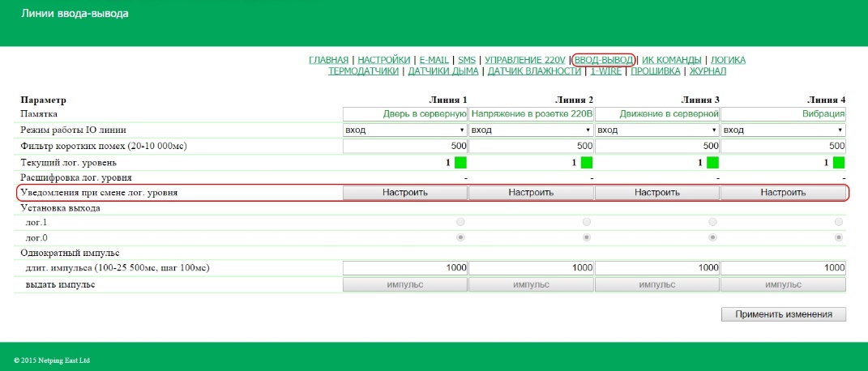Click the green logic level indicator for Line 1

460,162
